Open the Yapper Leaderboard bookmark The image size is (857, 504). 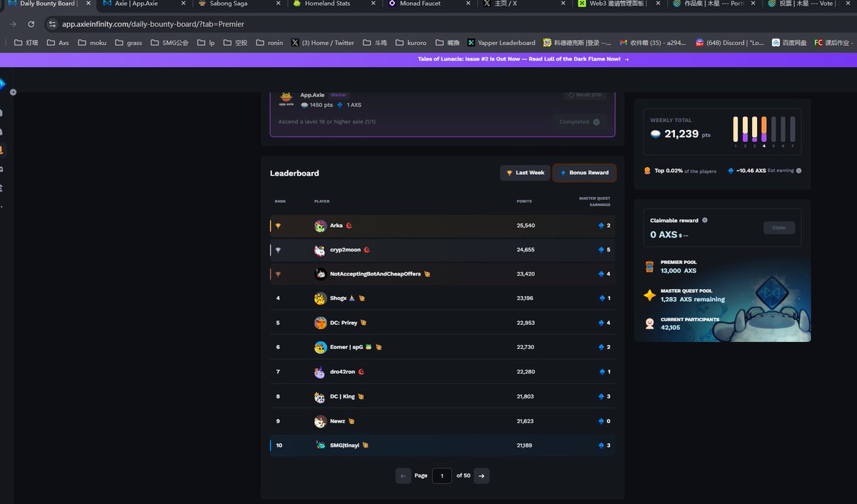(x=501, y=43)
